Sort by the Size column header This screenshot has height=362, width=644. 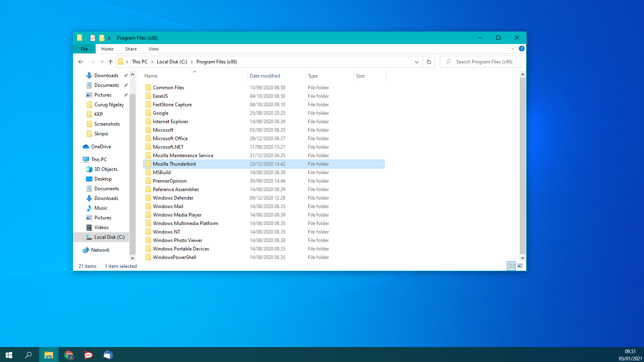pos(370,76)
